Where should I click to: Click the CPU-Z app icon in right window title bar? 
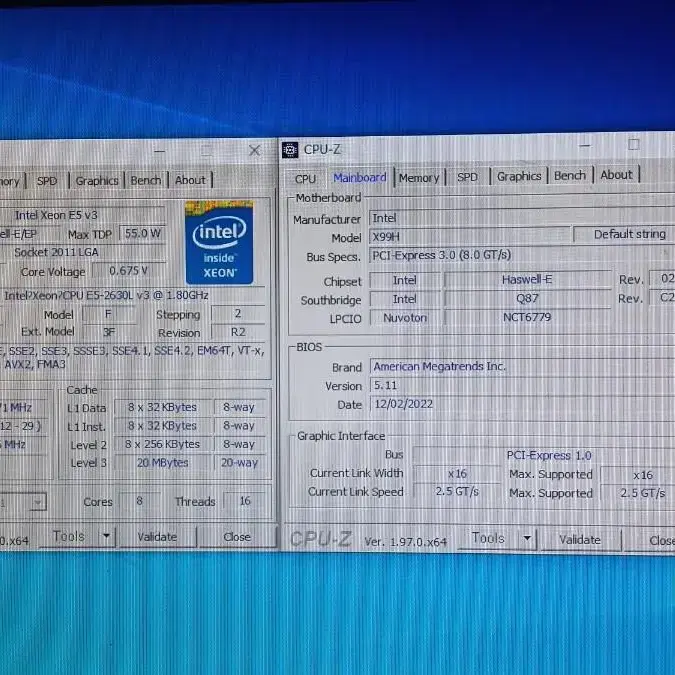tap(290, 150)
